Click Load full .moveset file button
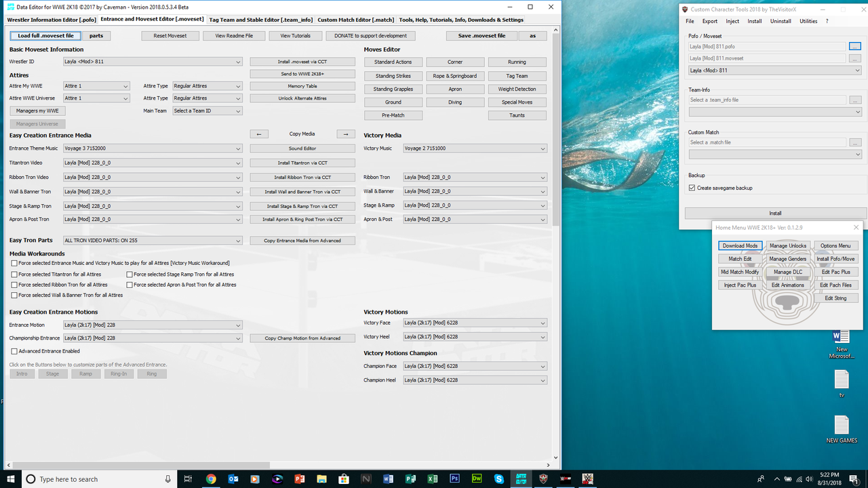 coord(46,35)
